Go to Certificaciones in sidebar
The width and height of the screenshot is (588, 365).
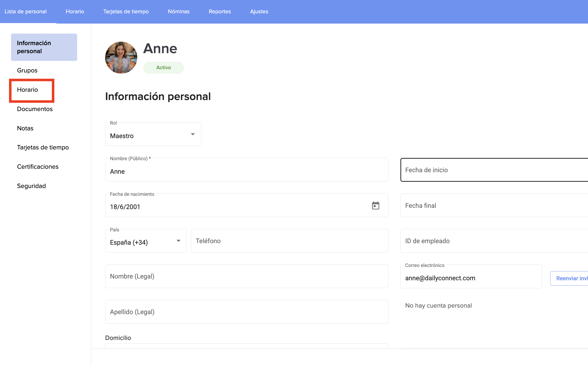pos(38,167)
